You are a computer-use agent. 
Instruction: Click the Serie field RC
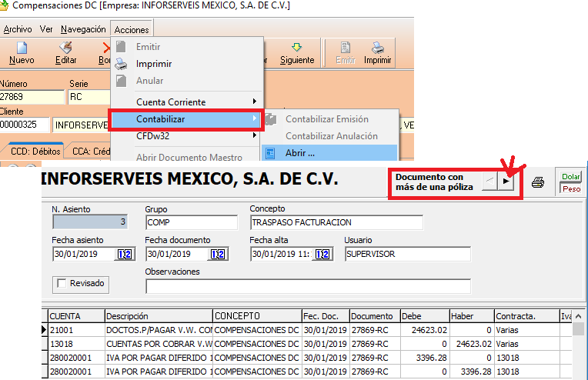click(89, 97)
